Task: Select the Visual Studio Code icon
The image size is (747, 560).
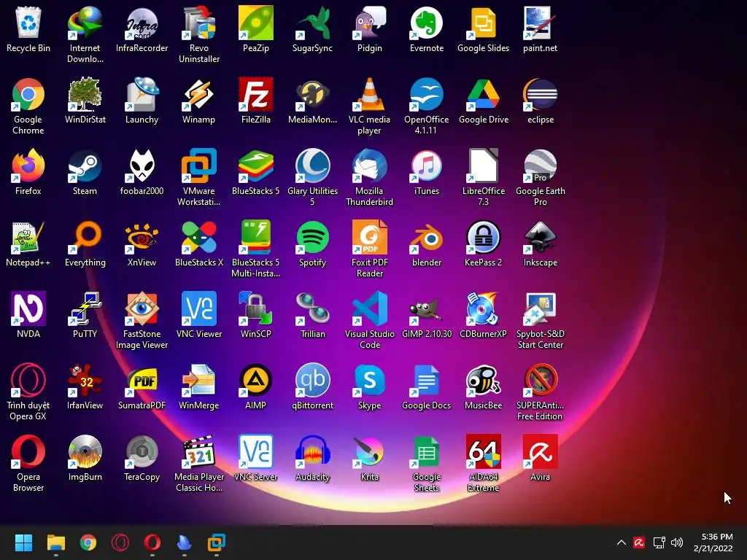Action: pyautogui.click(x=370, y=308)
